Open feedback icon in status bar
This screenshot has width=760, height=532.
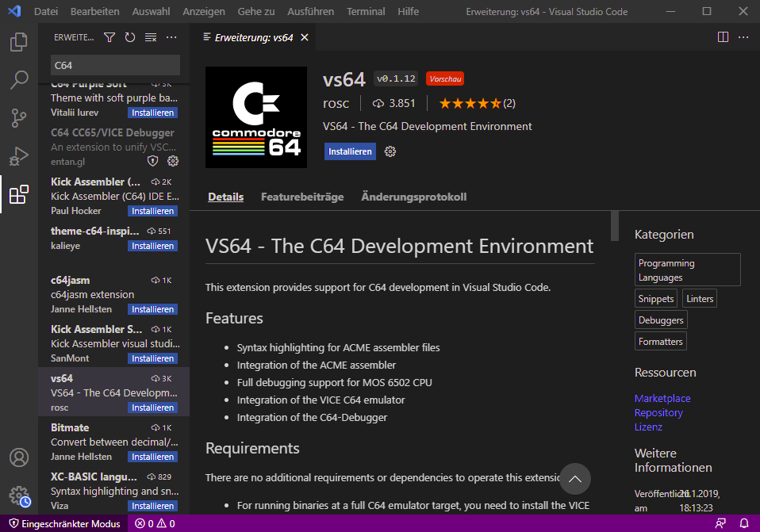coord(721,524)
